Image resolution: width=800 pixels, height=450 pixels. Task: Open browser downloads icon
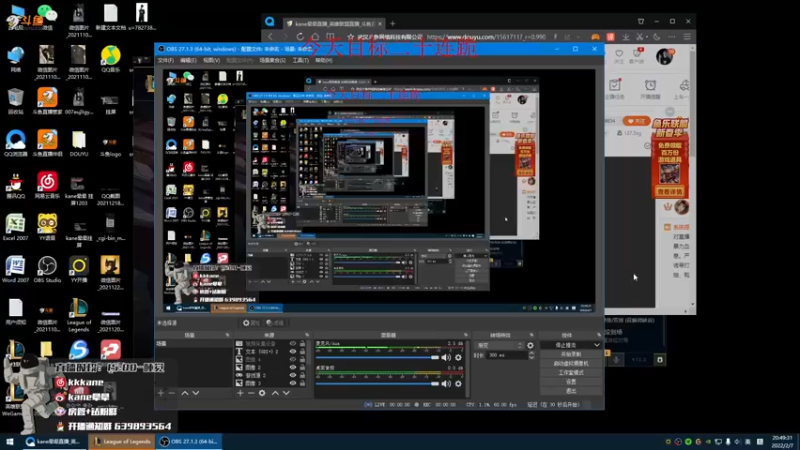tap(626, 37)
